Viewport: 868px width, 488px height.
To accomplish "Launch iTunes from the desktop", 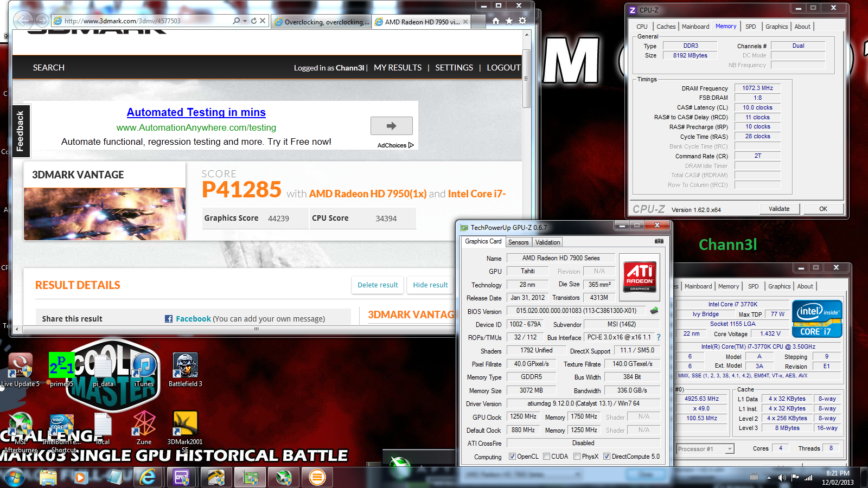I will 144,370.
